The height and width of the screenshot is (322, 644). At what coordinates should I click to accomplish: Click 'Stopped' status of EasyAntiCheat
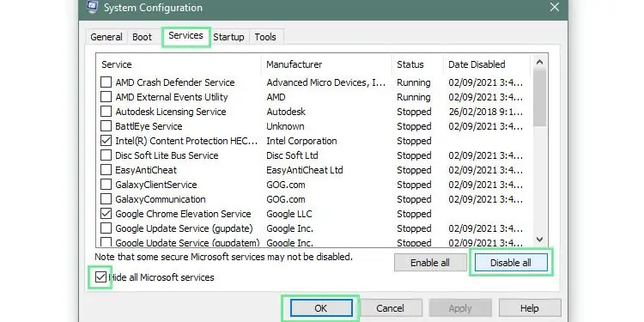coord(414,170)
